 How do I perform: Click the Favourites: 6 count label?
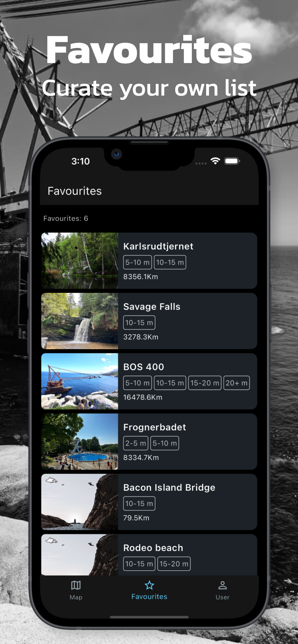(66, 218)
